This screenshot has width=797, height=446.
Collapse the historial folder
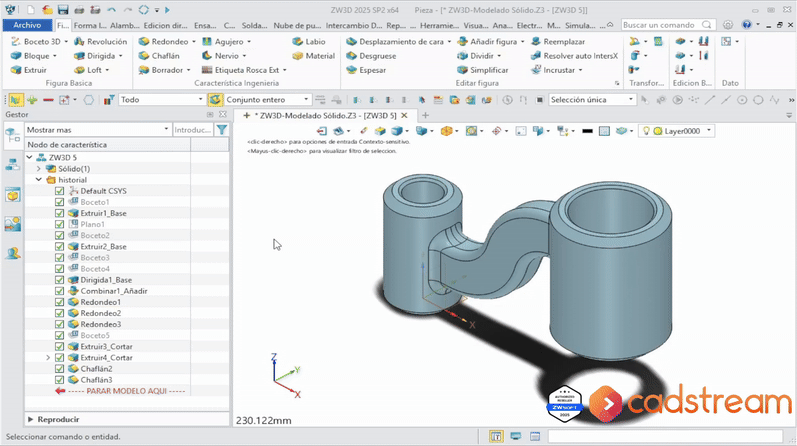click(39, 180)
